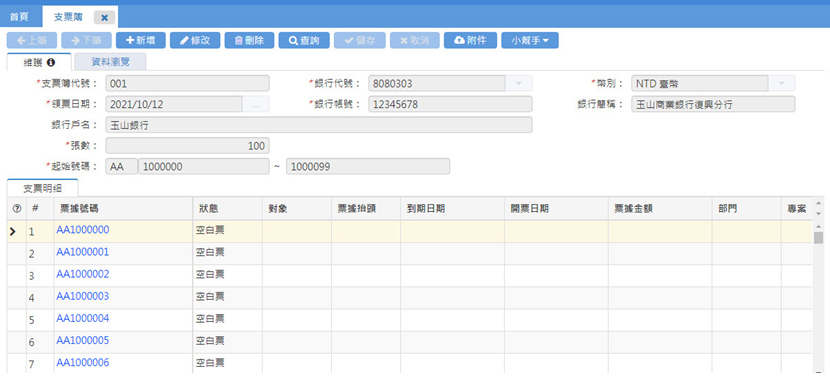This screenshot has height=385, width=830.
Task: Click the start number field 1000000
Action: pyautogui.click(x=204, y=166)
